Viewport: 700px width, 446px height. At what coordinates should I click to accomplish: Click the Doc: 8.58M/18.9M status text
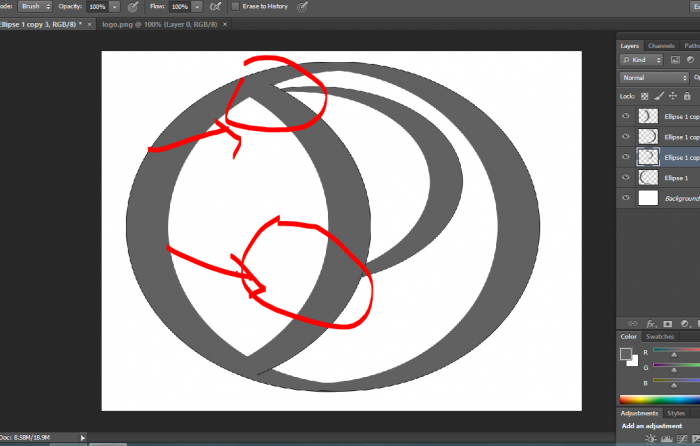(x=25, y=438)
